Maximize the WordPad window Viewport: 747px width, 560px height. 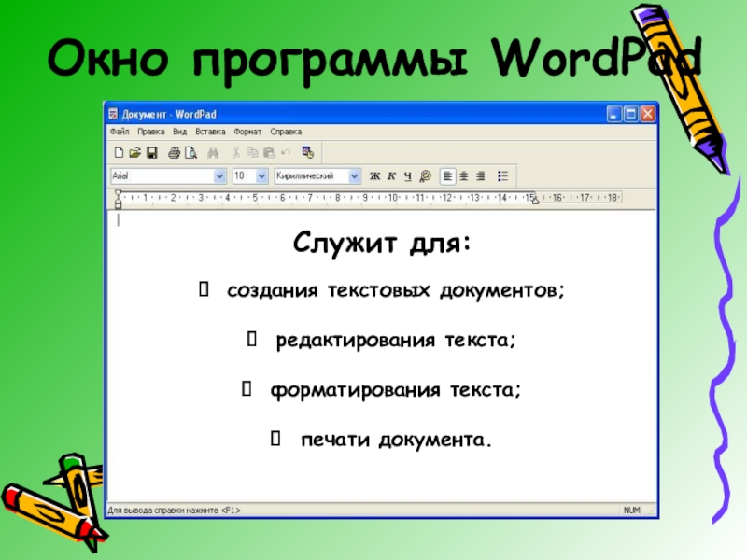point(631,114)
